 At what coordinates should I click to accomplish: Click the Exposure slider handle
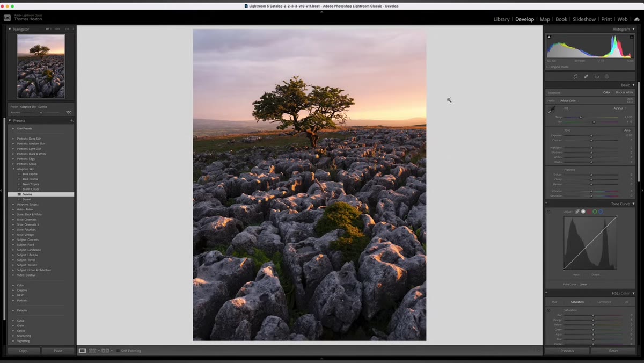pos(591,135)
